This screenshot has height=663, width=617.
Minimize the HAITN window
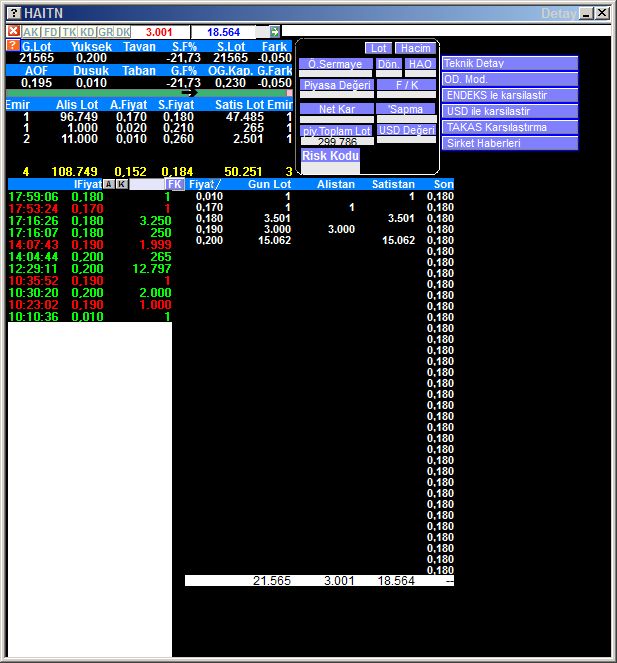point(586,14)
